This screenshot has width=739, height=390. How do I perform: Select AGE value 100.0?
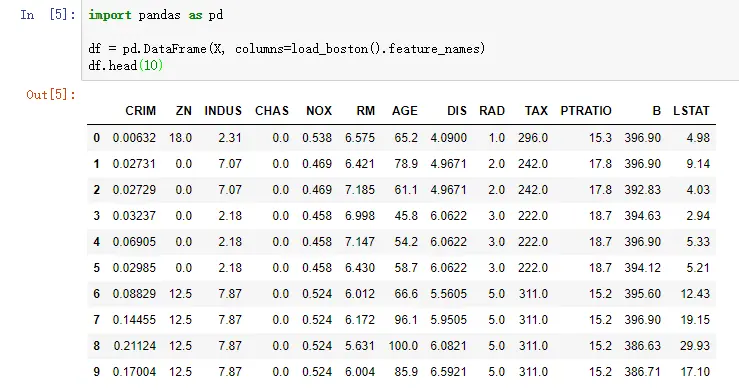(x=403, y=345)
